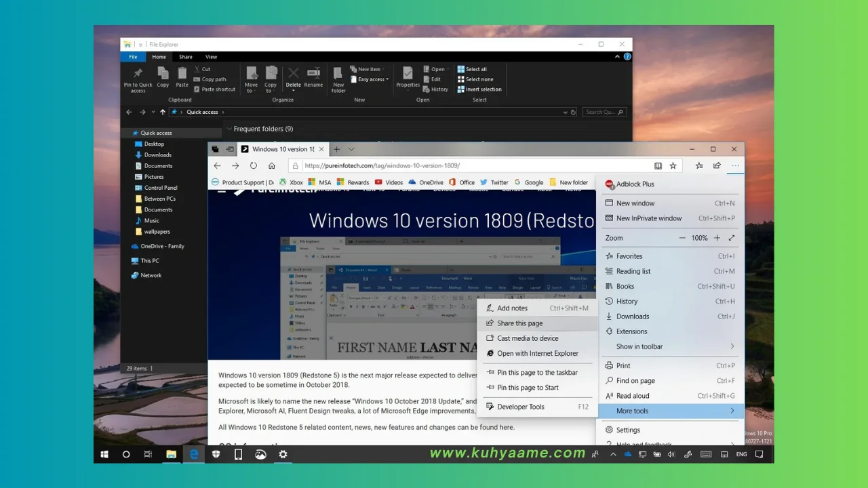
Task: Click the Edge home button
Action: [x=272, y=165]
